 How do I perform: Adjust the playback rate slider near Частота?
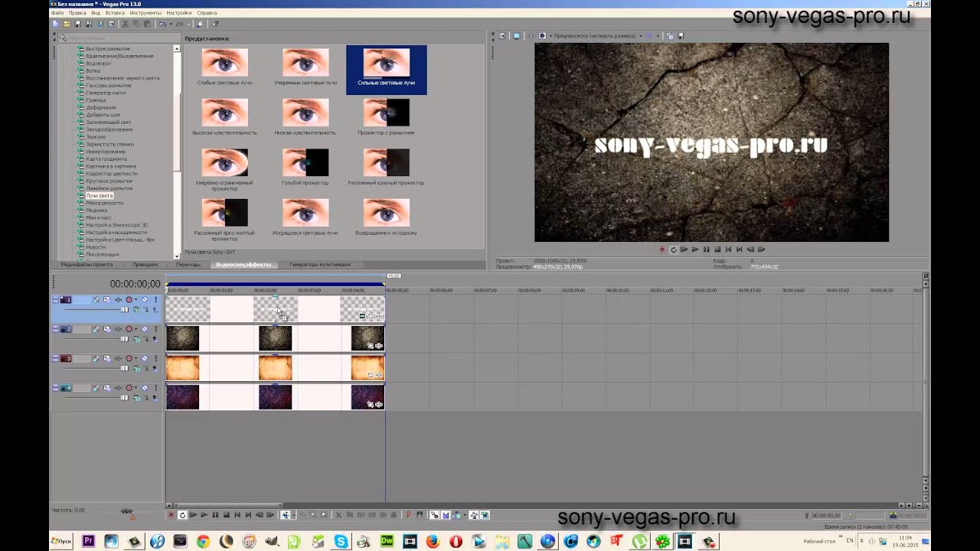pyautogui.click(x=127, y=510)
